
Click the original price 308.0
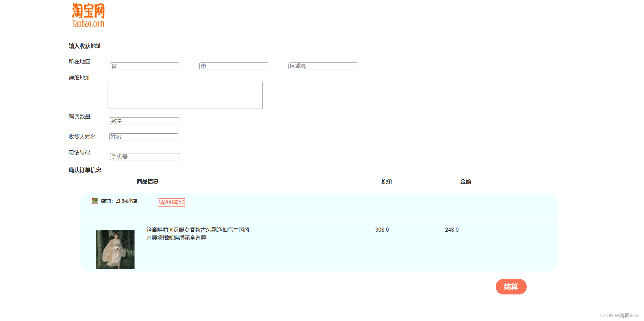pyautogui.click(x=382, y=230)
